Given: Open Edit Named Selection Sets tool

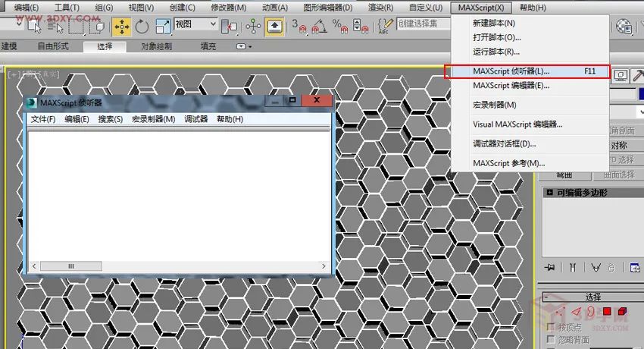Looking at the screenshot, I should 385,27.
